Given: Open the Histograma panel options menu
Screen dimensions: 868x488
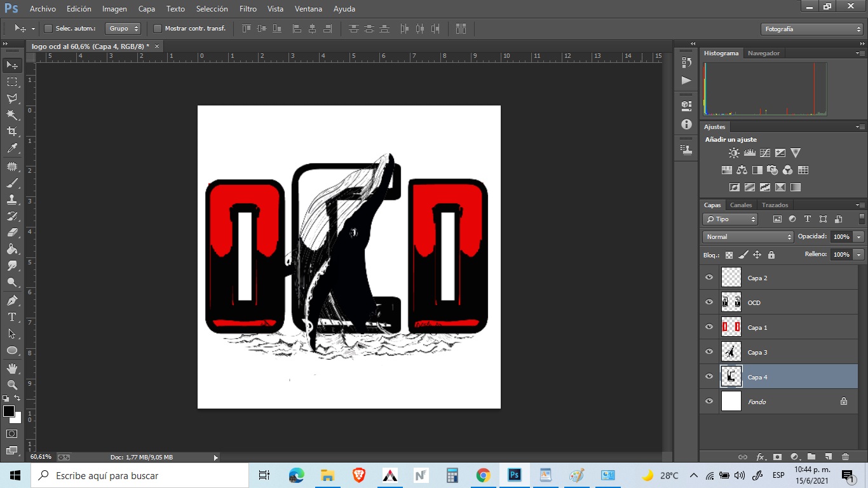Looking at the screenshot, I should coord(860,53).
